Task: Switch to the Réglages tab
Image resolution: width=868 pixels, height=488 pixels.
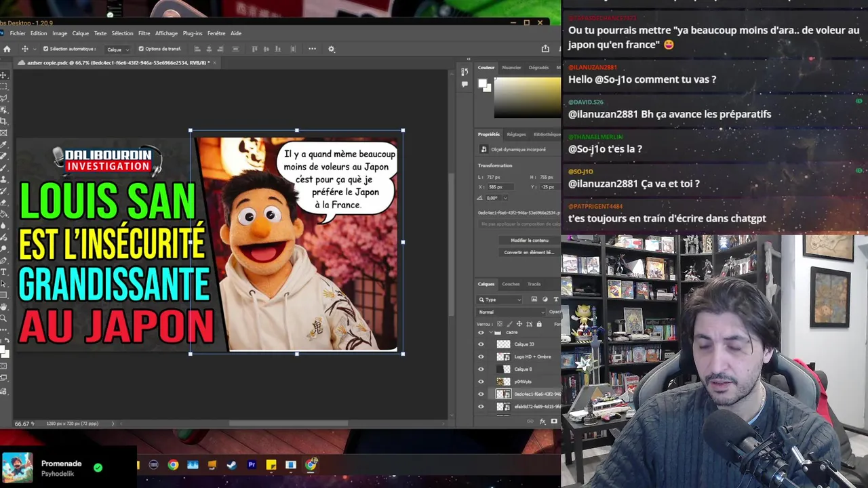Action: (516, 134)
